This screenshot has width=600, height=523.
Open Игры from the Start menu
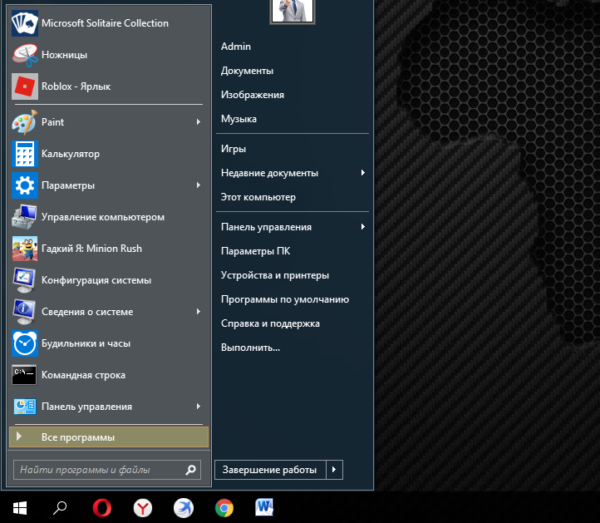[x=233, y=149]
